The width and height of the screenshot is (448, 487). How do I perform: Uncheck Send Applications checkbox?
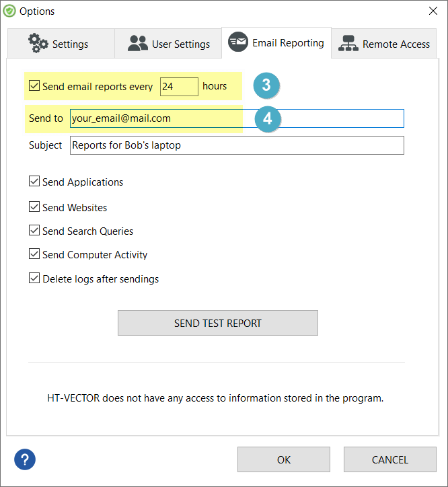pos(34,181)
